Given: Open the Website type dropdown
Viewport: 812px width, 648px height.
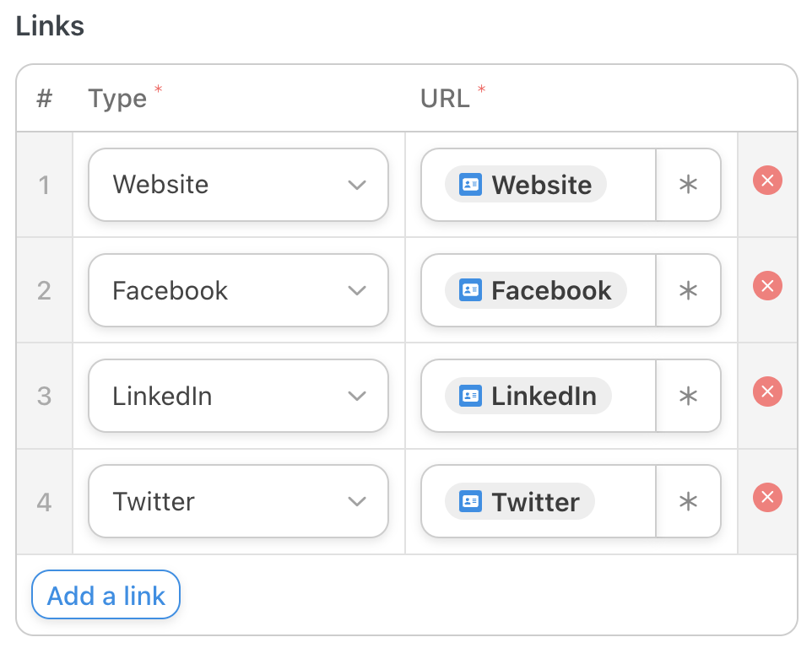Looking at the screenshot, I should (238, 185).
